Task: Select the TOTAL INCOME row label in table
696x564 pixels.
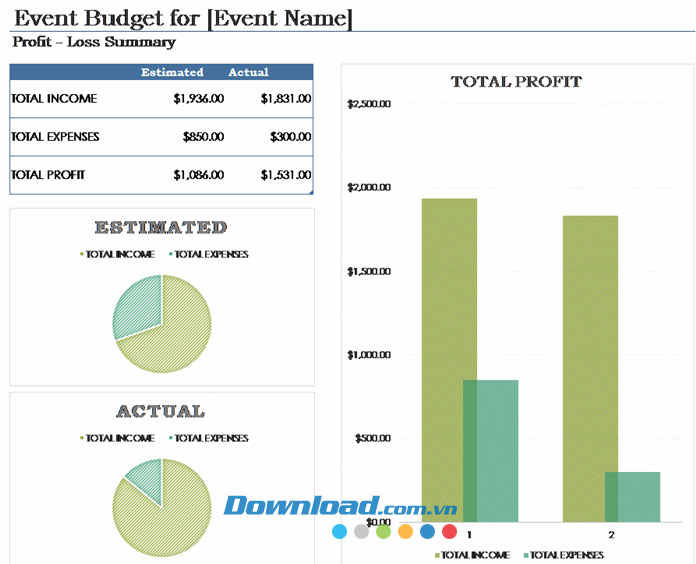Action: tap(54, 99)
